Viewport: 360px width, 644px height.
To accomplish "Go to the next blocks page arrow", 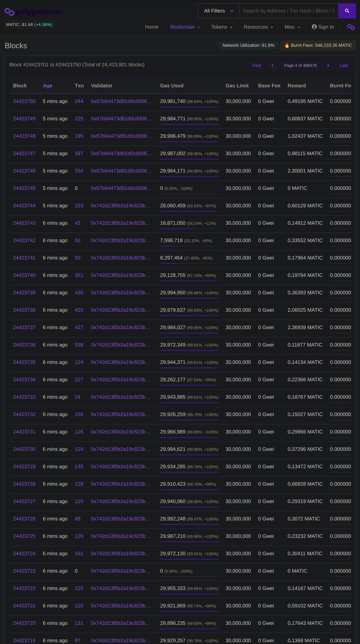I will pos(328,66).
